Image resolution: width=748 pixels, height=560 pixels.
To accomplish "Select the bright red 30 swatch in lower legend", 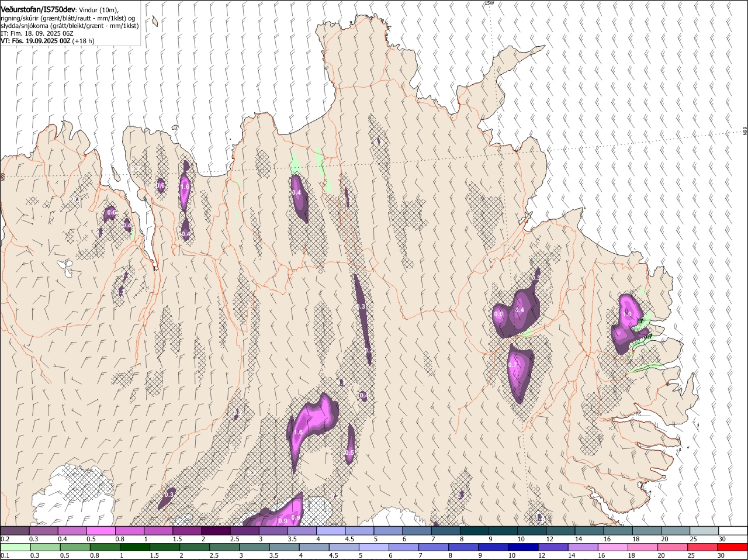I will pyautogui.click(x=733, y=547).
